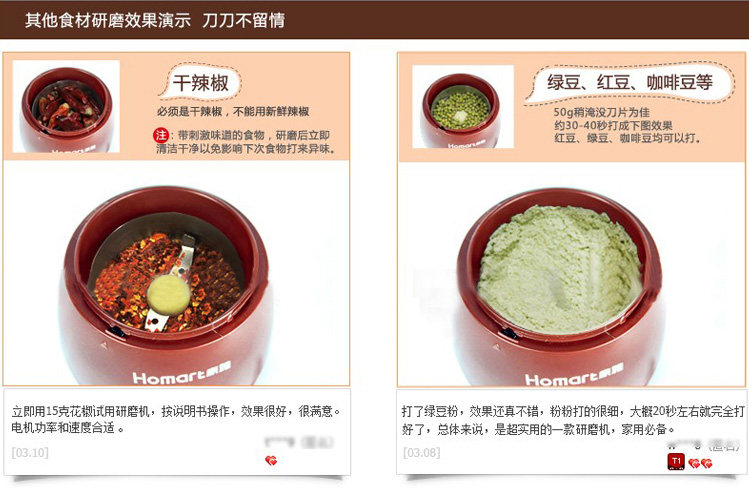
Task: Click the [03.10] review date
Action: (30, 452)
